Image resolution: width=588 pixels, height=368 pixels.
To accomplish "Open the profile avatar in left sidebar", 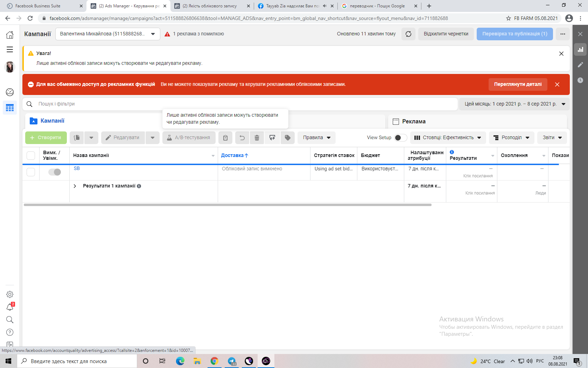I will click(10, 67).
